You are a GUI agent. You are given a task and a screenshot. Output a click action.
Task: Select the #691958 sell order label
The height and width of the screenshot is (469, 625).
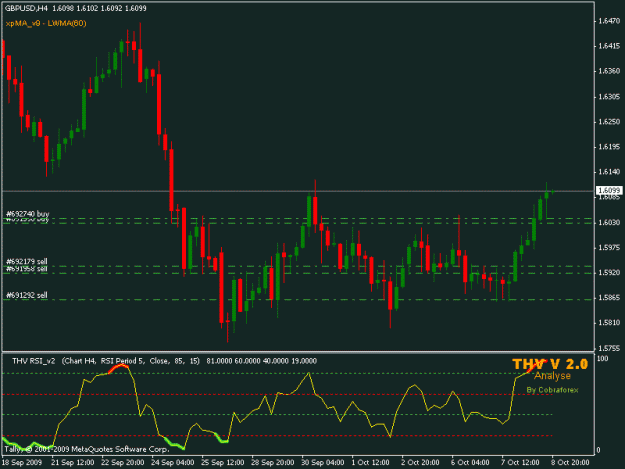(27, 269)
